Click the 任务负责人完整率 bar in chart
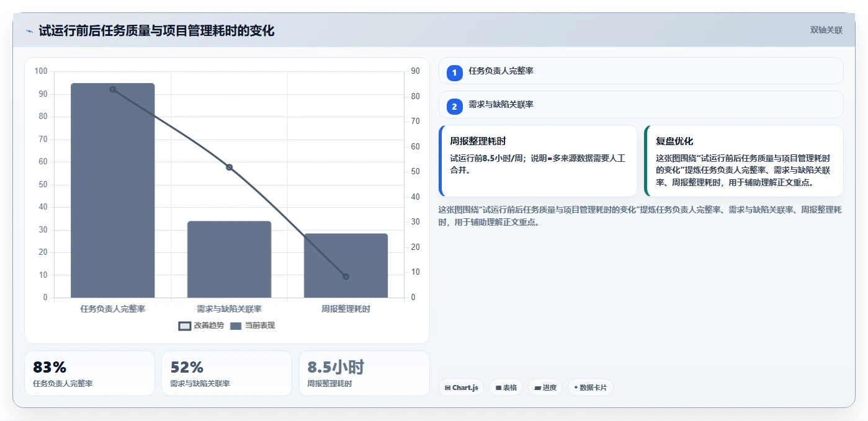Image resolution: width=868 pixels, height=421 pixels. (113, 190)
